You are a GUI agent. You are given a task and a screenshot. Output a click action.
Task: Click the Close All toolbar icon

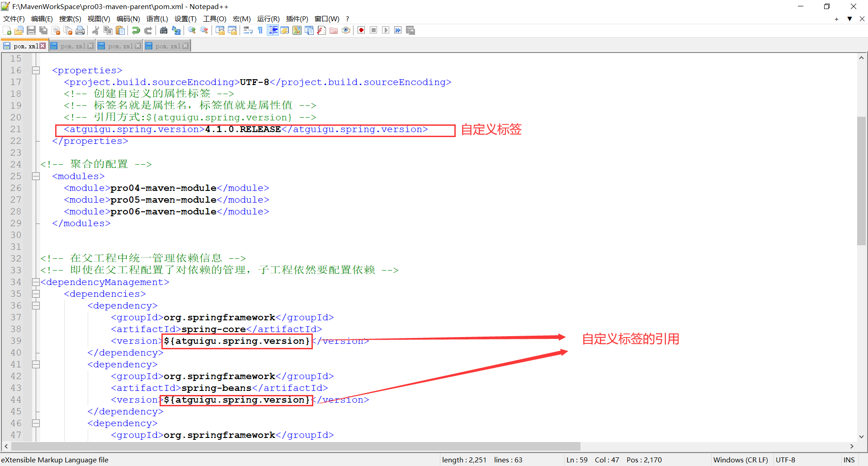68,30
